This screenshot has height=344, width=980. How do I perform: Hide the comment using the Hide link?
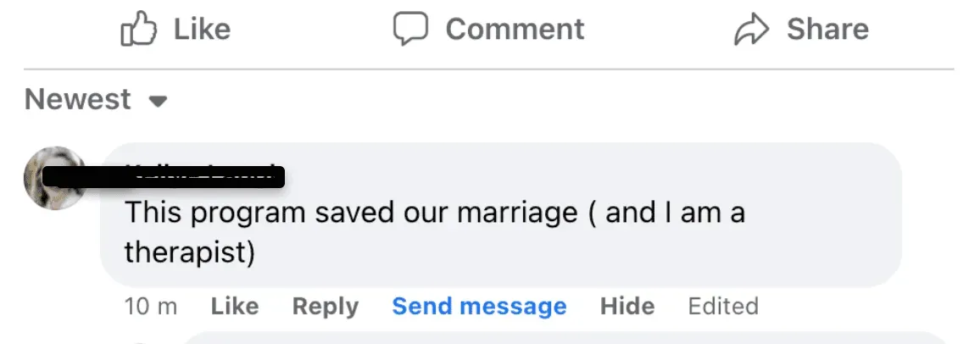point(627,306)
